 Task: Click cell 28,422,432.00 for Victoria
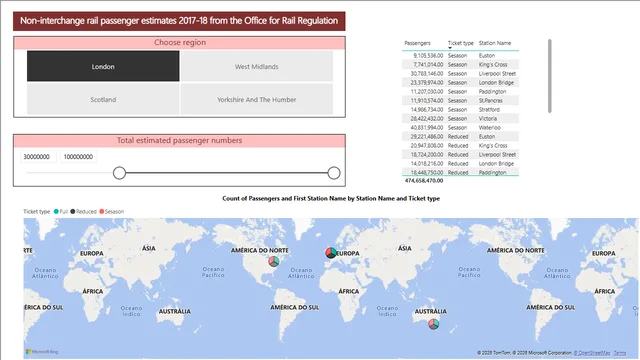coord(427,118)
